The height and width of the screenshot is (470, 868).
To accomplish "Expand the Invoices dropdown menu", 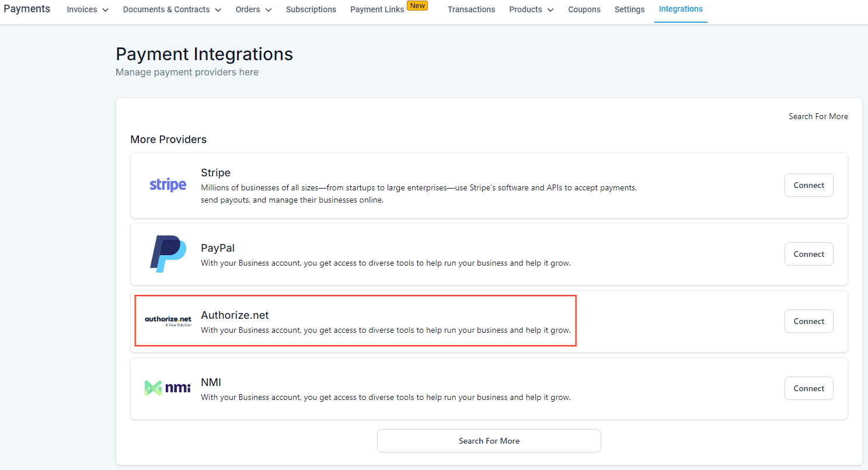I will (88, 9).
